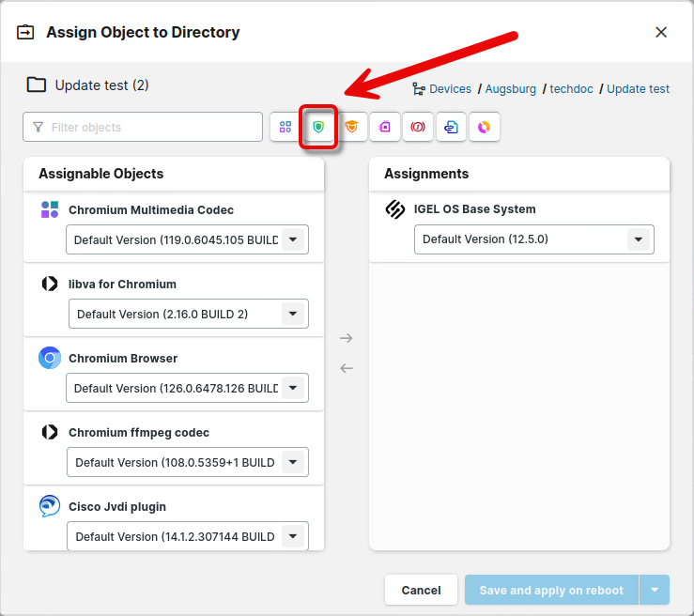Open Chromium Multimedia Codec version dropdown
This screenshot has width=694, height=616.
pos(293,239)
